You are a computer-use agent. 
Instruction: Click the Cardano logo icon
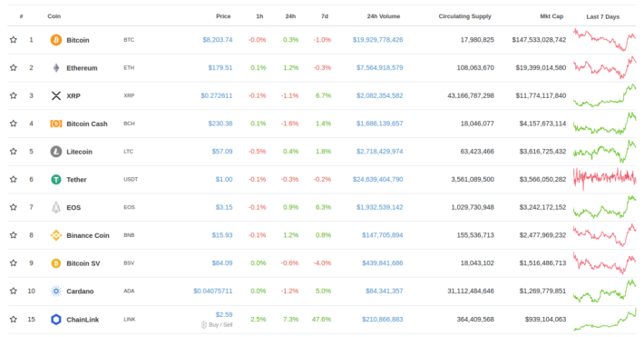(x=56, y=292)
